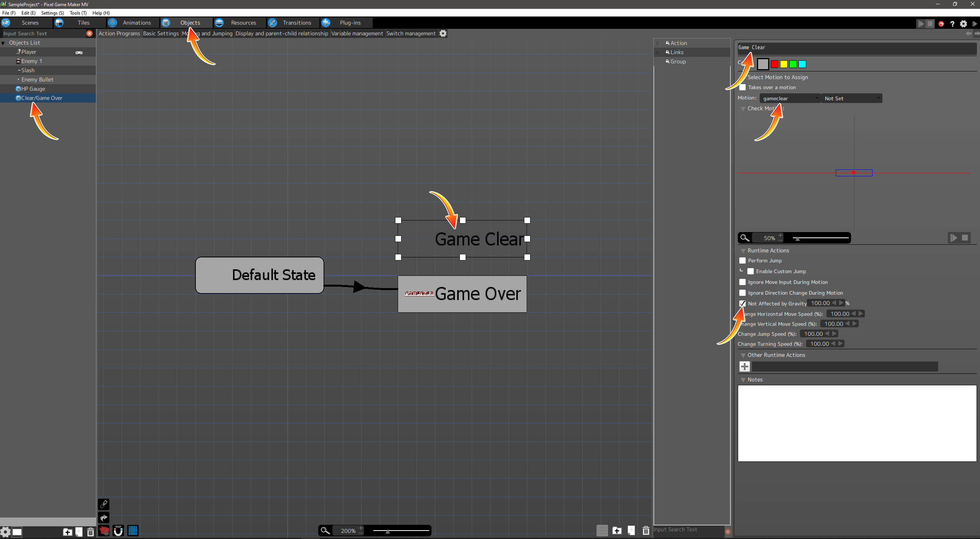Switch to the Animations tab
The width and height of the screenshot is (980, 539).
[136, 23]
